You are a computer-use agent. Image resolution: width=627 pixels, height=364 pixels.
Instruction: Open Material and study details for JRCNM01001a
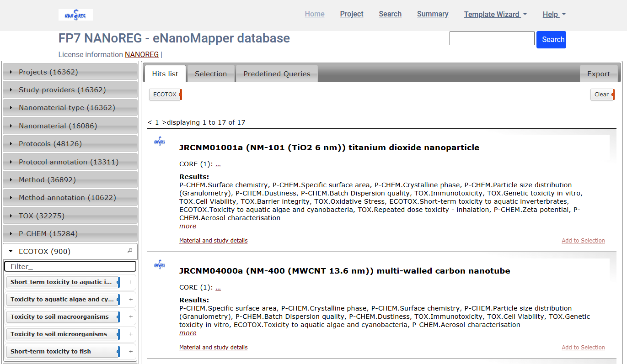tap(213, 240)
